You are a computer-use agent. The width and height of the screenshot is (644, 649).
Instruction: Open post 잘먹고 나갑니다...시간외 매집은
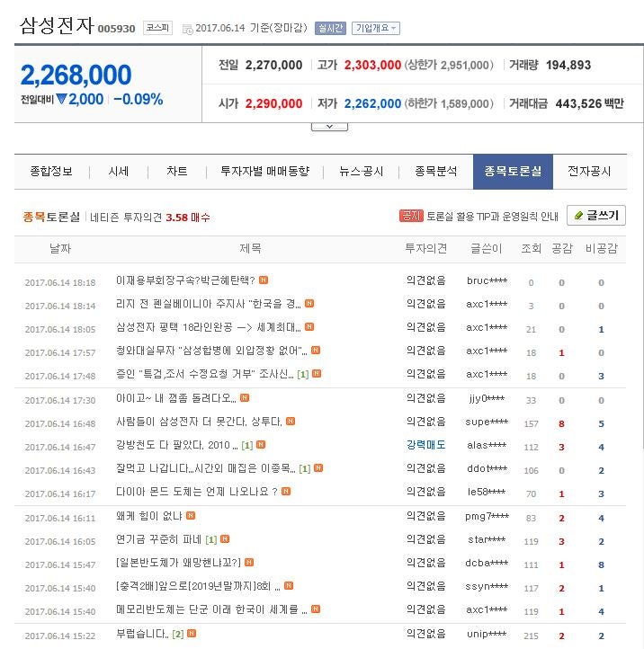point(205,468)
